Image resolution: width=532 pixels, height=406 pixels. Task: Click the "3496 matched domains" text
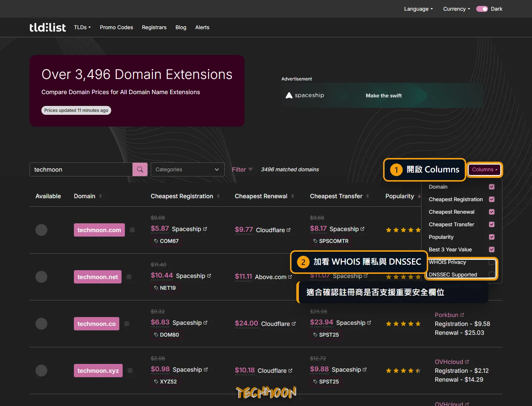[x=290, y=169]
